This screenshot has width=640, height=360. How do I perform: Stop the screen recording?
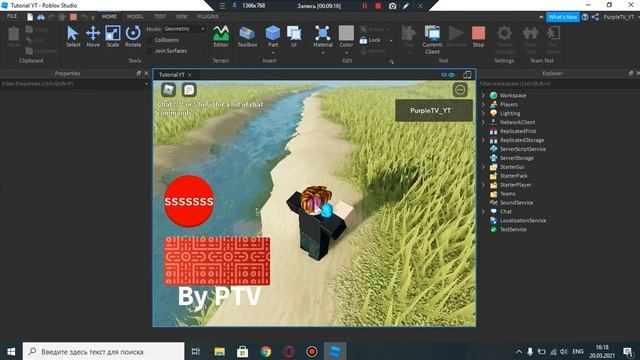(x=378, y=6)
